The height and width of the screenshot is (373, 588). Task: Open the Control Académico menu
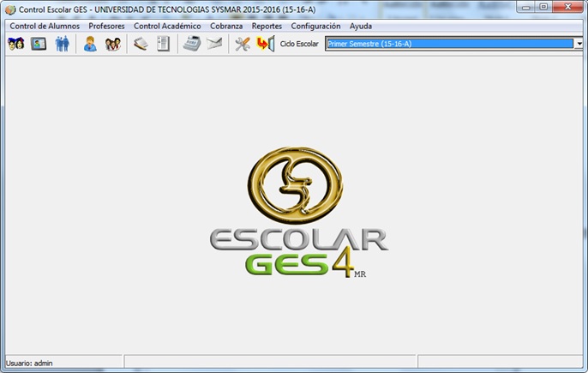[x=167, y=27]
